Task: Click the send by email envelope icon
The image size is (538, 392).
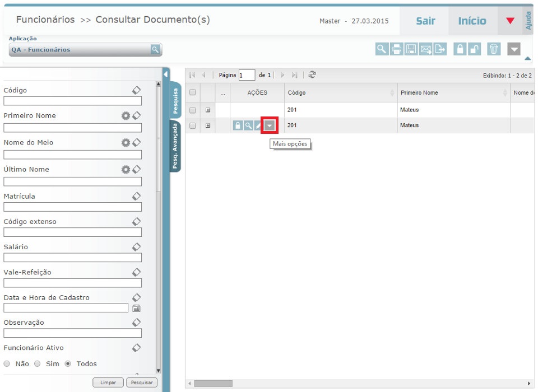Action: (x=426, y=49)
